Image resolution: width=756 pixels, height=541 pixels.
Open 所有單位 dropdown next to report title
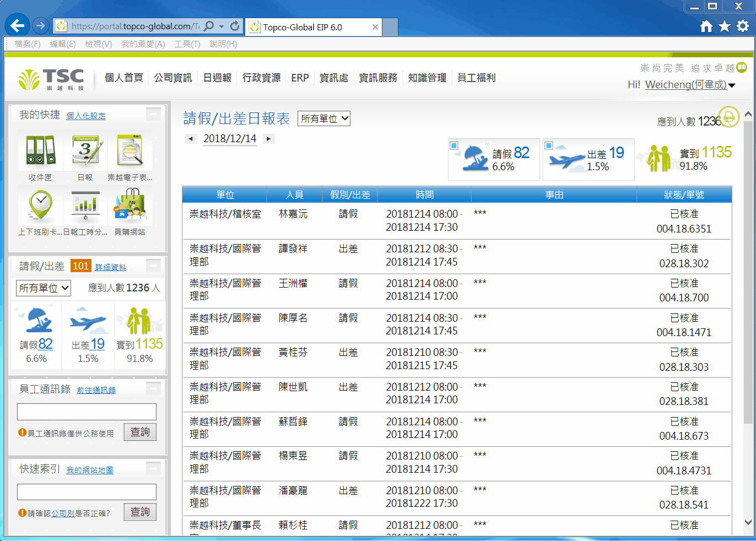point(324,118)
